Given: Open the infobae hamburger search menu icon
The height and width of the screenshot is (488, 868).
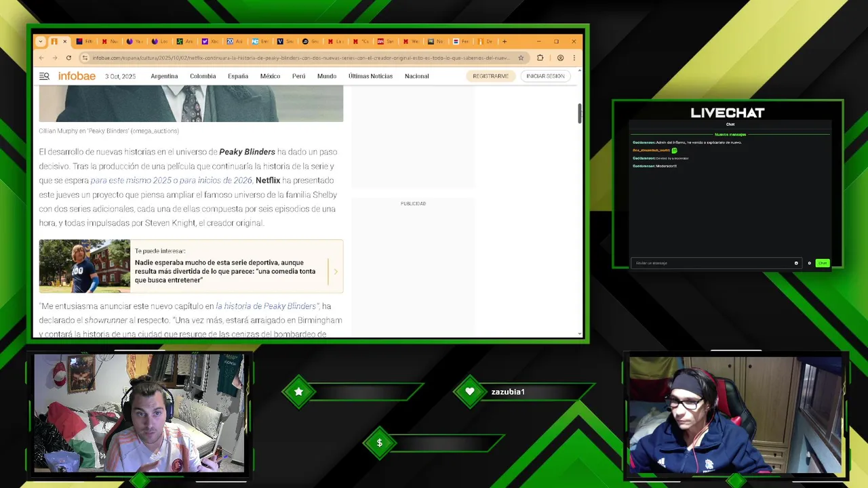Looking at the screenshot, I should [x=44, y=77].
